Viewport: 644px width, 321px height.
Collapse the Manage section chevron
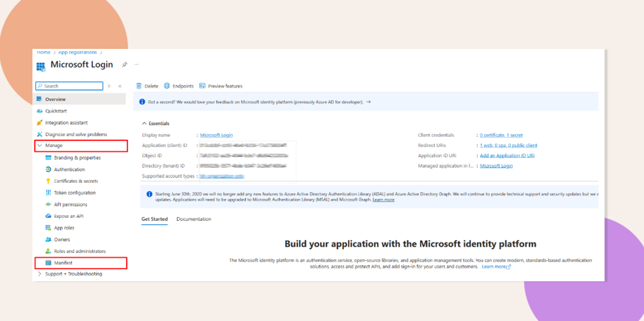click(40, 145)
